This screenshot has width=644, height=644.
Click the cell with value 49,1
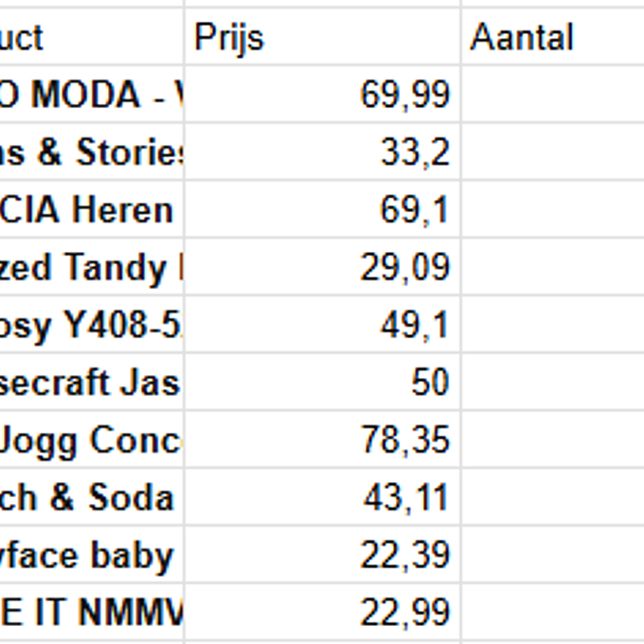[x=322, y=326]
